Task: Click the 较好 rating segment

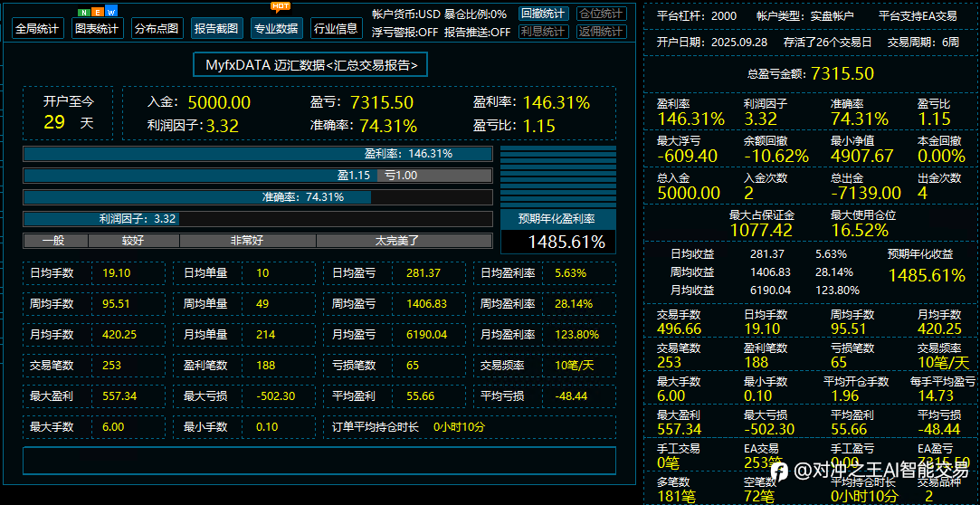Action: (x=134, y=242)
